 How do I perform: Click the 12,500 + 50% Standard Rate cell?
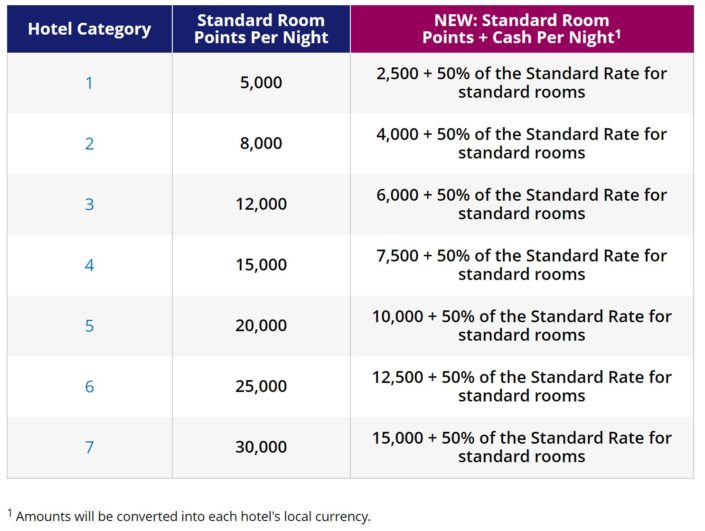coord(521,387)
